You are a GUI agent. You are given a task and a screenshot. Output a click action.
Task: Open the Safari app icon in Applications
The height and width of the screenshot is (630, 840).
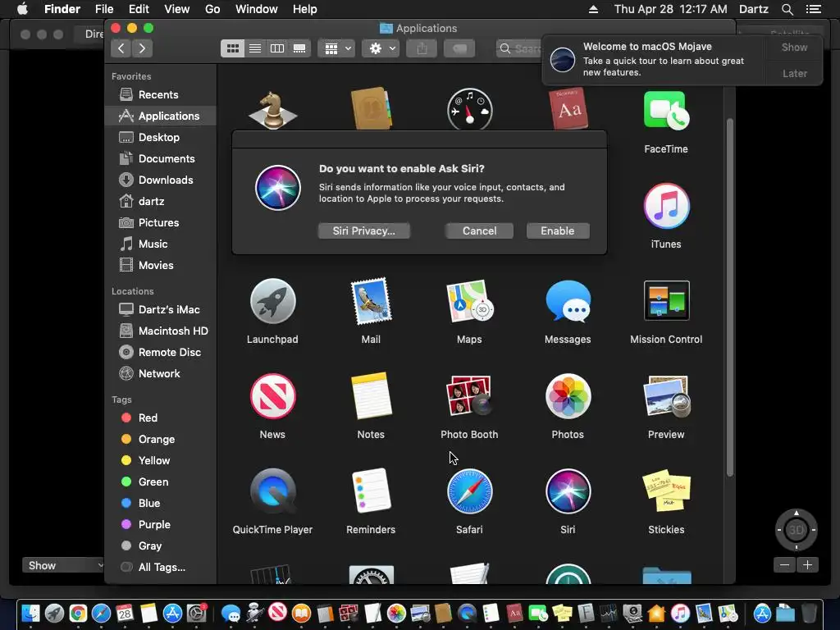[x=469, y=491]
